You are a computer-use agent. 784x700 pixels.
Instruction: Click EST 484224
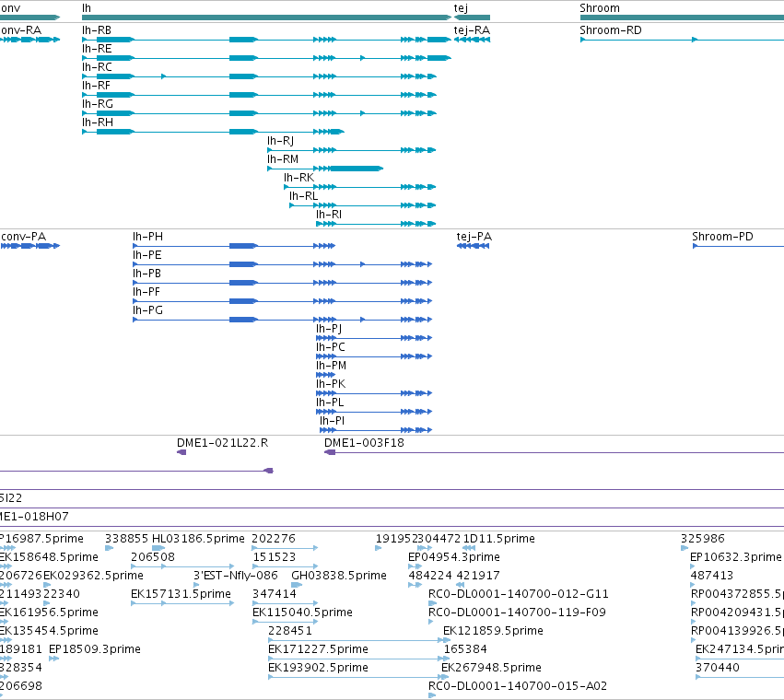pos(430,576)
